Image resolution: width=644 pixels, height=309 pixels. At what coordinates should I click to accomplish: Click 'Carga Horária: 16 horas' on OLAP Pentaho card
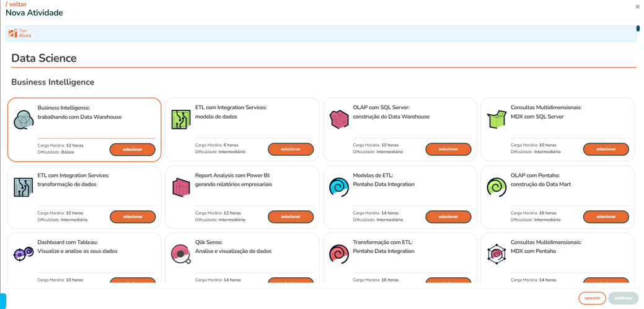534,213
